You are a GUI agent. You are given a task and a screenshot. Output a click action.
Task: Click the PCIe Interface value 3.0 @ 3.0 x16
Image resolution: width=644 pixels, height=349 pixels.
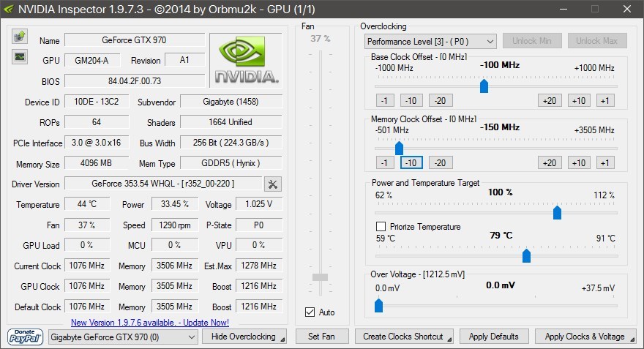[97, 143]
